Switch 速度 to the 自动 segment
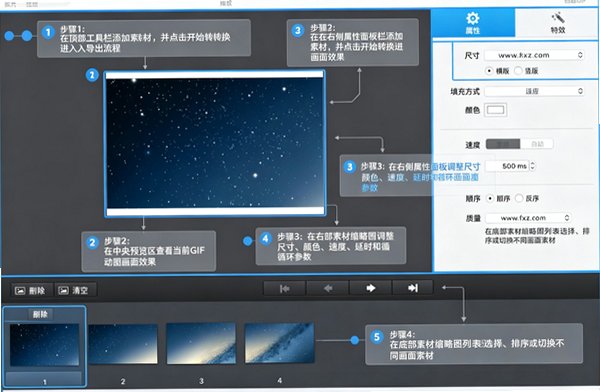Screen dimensions: 600x392 pyautogui.click(x=537, y=144)
